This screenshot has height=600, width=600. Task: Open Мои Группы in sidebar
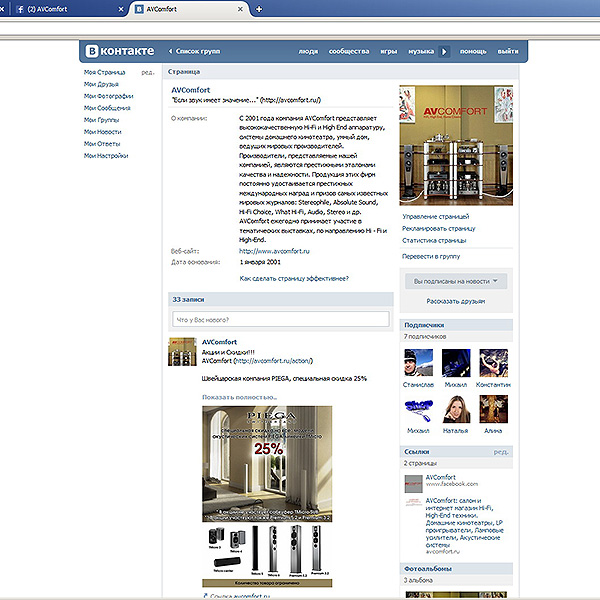click(101, 120)
